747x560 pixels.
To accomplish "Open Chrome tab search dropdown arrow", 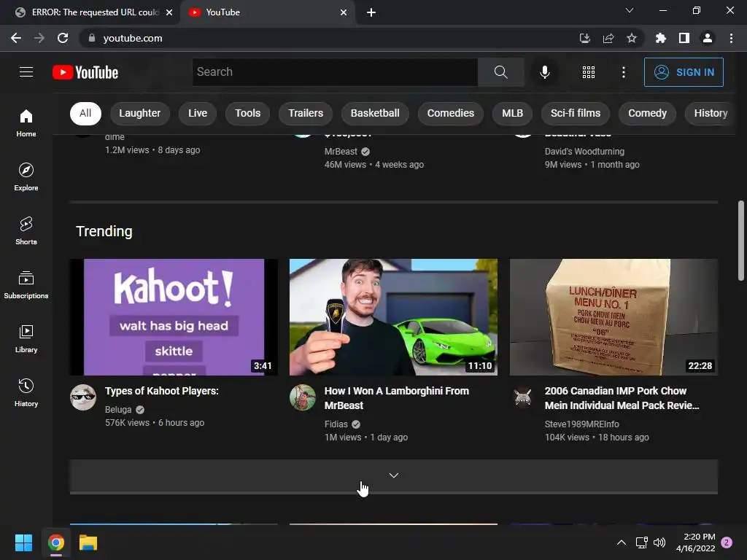I will [630, 10].
